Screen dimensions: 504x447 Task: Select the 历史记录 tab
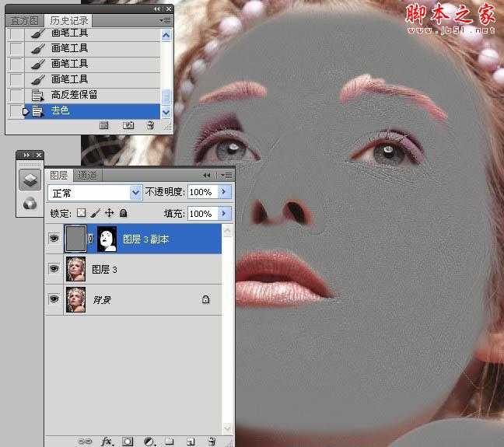tap(68, 21)
